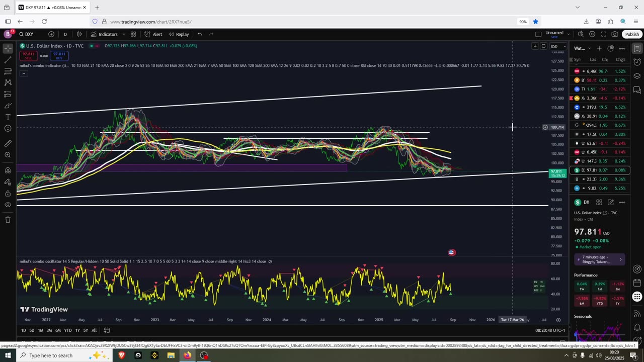
Task: Click the undo arrow in toolbar
Action: pos(200,34)
